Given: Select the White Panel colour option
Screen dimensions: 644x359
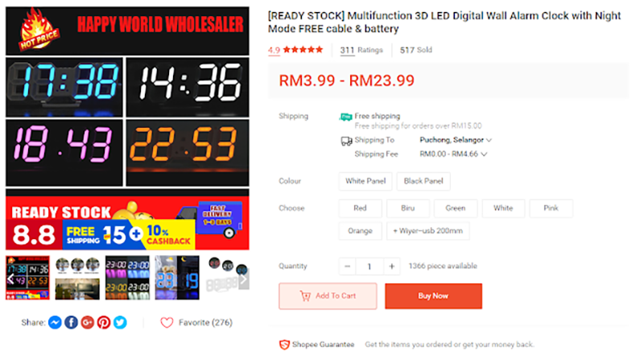Looking at the screenshot, I should click(365, 181).
